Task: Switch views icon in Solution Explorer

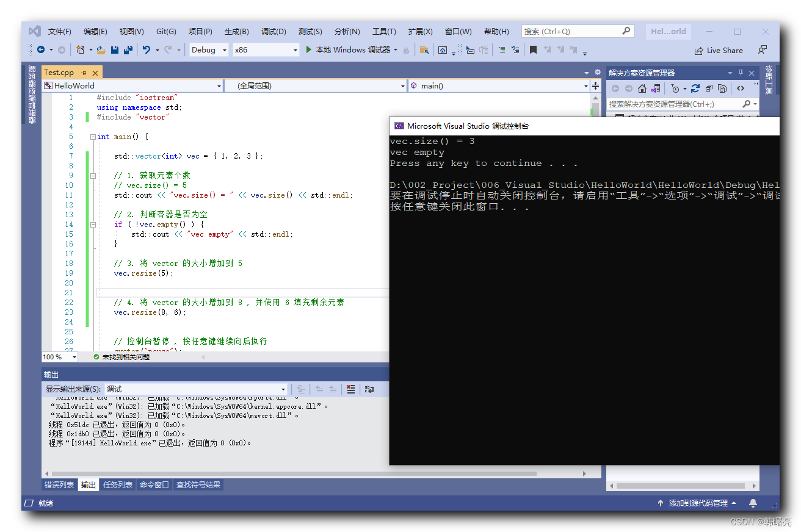Action: pyautogui.click(x=654, y=88)
